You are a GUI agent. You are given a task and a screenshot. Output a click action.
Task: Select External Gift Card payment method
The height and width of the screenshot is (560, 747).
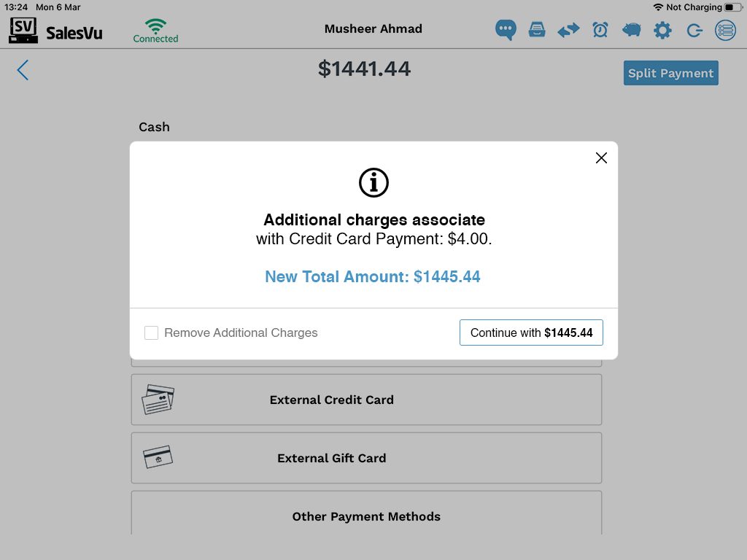366,458
